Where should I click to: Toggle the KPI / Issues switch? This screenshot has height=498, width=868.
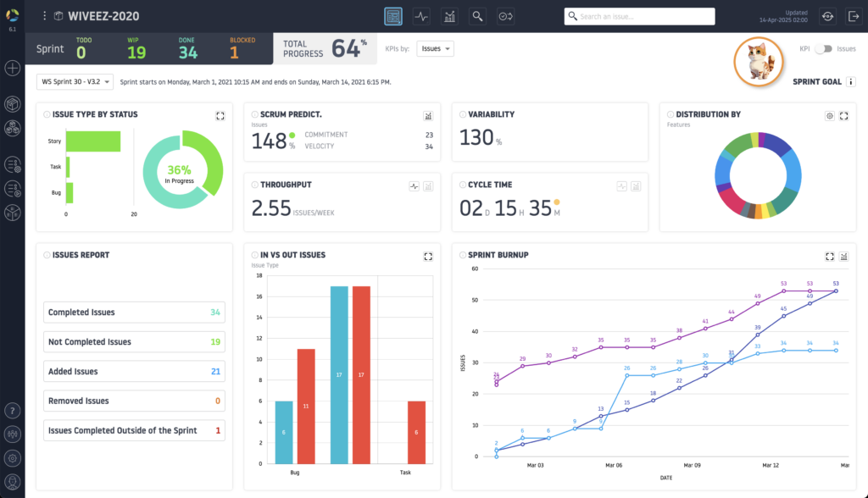click(x=823, y=49)
